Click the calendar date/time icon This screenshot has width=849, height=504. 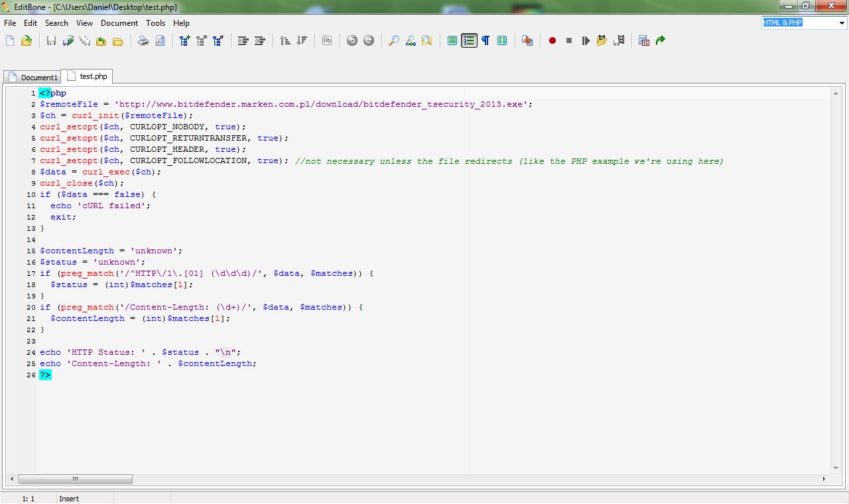(644, 40)
